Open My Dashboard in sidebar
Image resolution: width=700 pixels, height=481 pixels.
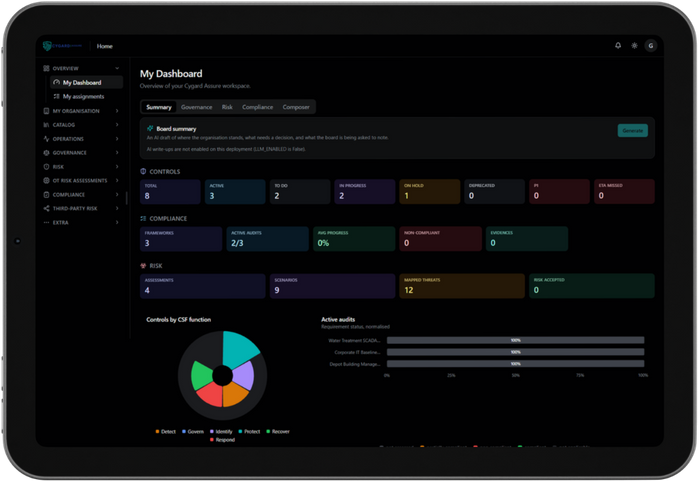(x=87, y=83)
